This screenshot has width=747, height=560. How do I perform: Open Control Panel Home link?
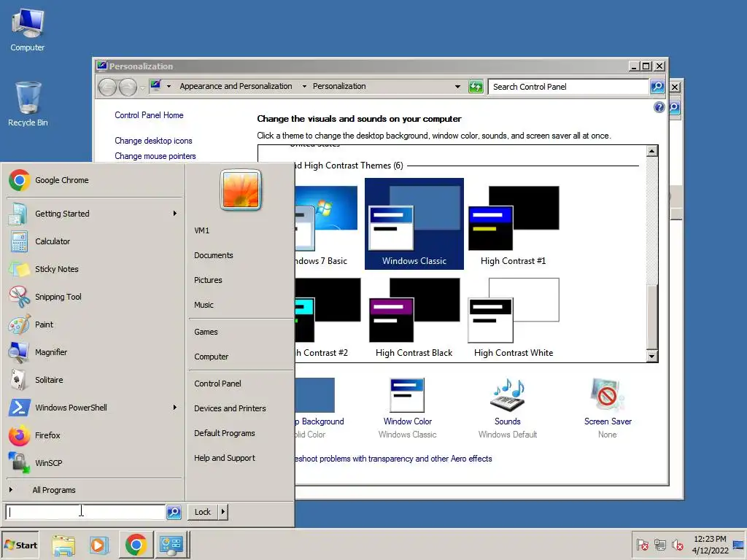pyautogui.click(x=149, y=115)
